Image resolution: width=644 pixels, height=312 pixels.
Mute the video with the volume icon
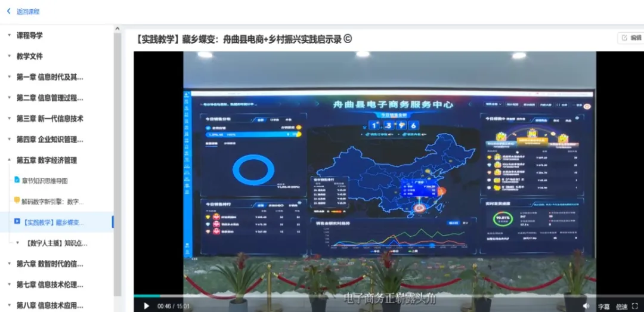586,306
